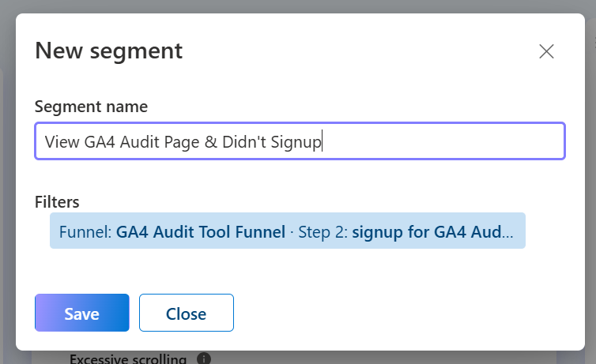Click the 'Filters' label
Viewport: 596px width, 364px height.
point(57,202)
